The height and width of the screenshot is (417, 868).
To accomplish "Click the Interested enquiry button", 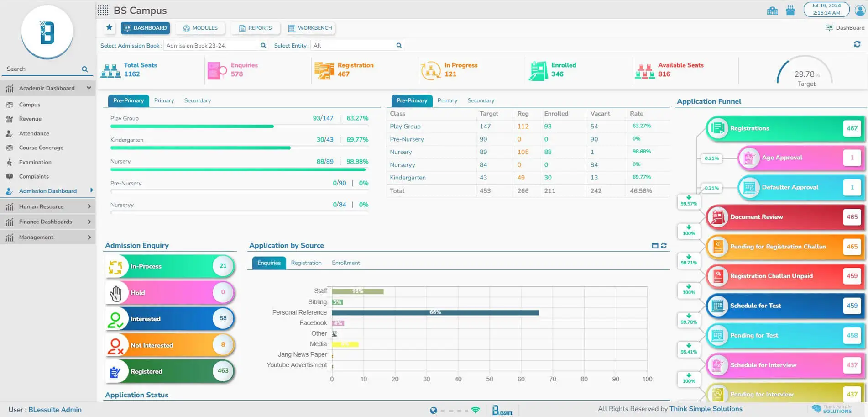I will coord(170,319).
